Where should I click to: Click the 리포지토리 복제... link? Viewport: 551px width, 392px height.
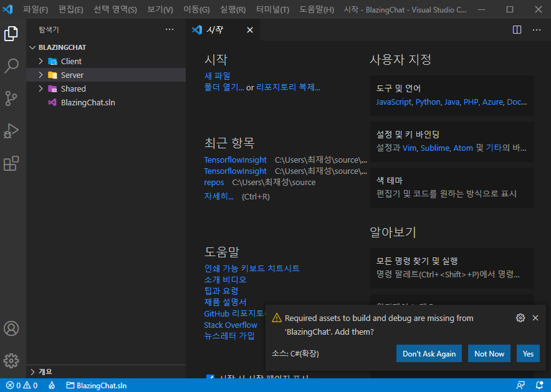pos(288,87)
